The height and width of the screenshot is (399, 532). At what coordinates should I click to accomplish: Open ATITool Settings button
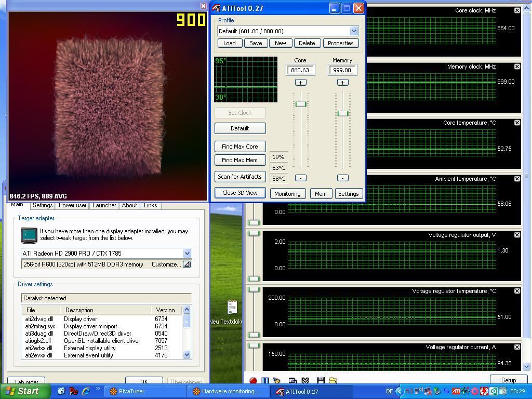tap(349, 194)
